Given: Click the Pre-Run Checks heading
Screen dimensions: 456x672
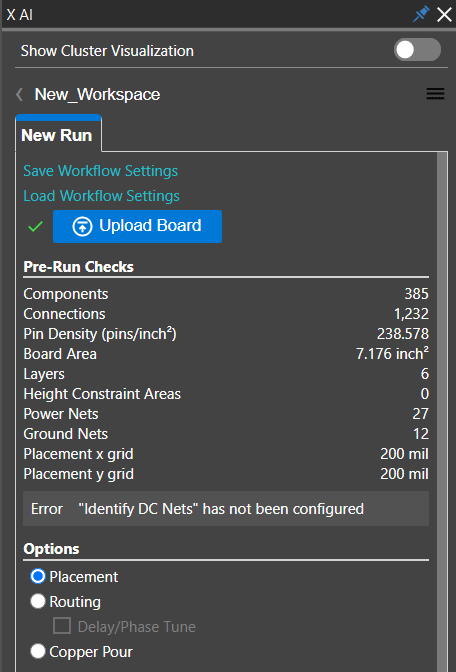Looking at the screenshot, I should click(78, 267).
